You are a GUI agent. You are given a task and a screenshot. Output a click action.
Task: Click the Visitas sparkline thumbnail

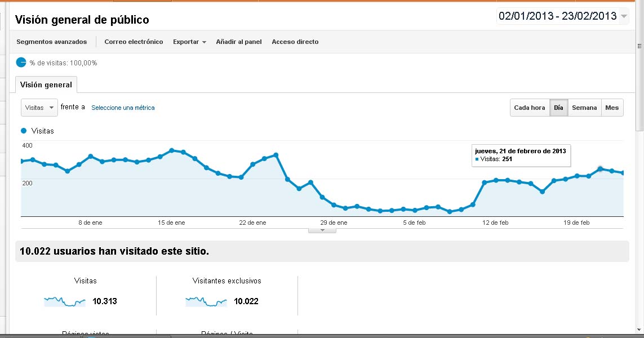(65, 301)
